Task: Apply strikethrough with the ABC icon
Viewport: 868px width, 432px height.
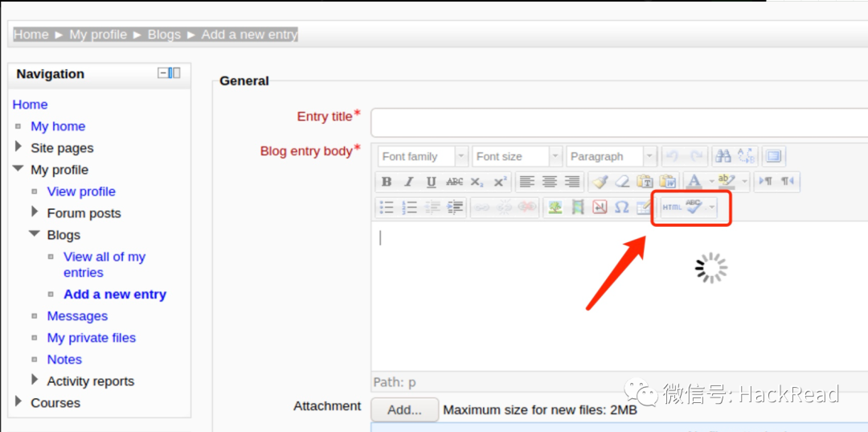Action: coord(454,182)
